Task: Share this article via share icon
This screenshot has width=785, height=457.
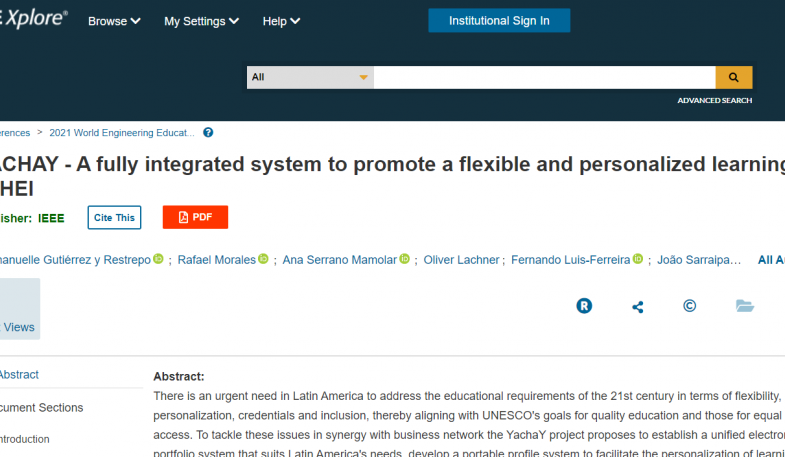Action: (637, 306)
